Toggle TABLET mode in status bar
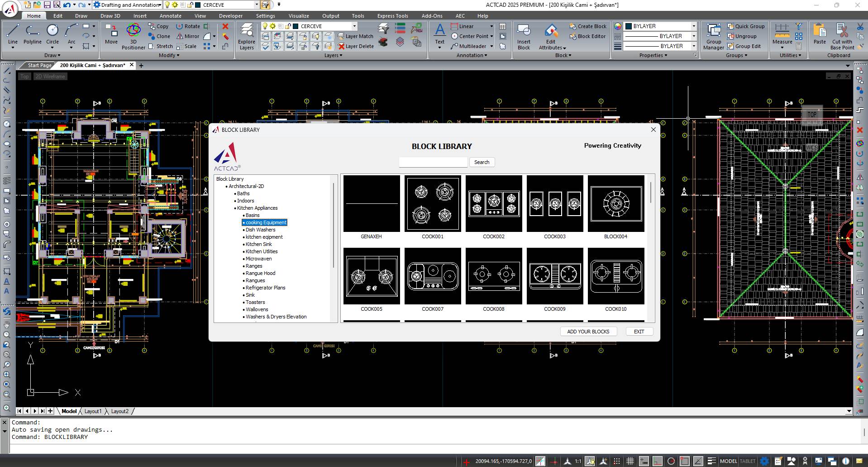868x467 pixels. pyautogui.click(x=748, y=461)
